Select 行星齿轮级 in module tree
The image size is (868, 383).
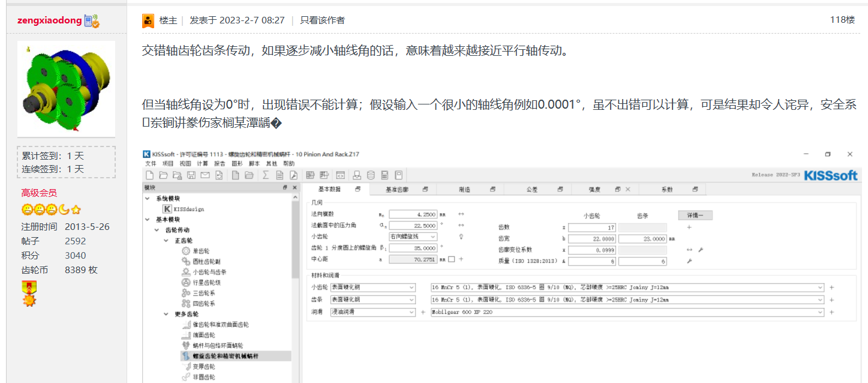tap(208, 282)
